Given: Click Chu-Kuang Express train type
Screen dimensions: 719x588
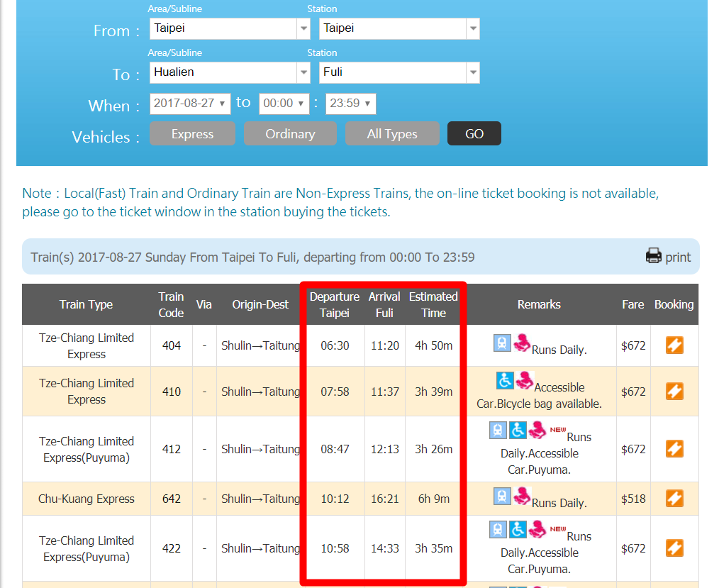Looking at the screenshot, I should pos(87,499).
